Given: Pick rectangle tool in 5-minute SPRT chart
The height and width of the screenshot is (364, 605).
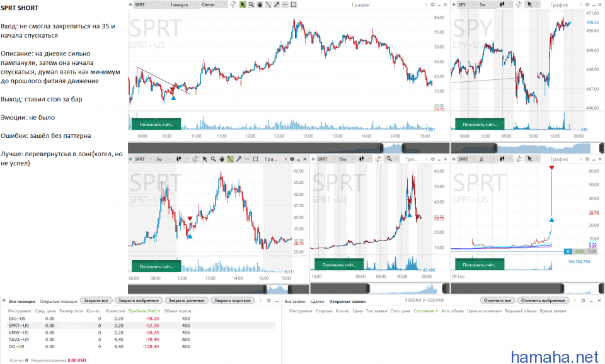Looking at the screenshot, I should [x=255, y=159].
